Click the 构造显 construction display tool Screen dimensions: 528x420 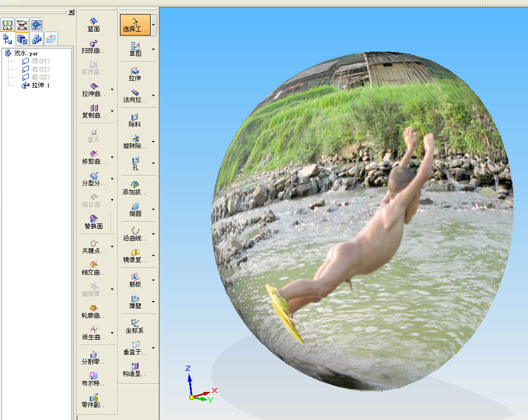point(135,369)
